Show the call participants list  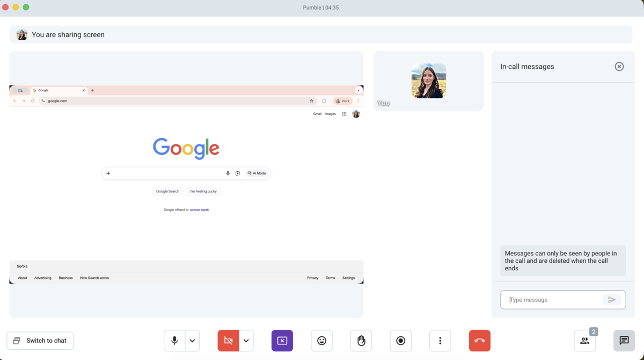[584, 341]
